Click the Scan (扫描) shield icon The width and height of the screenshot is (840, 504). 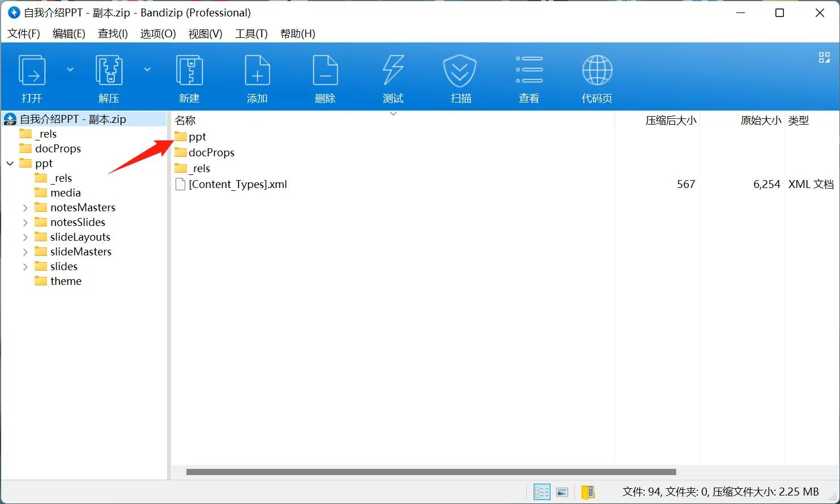pos(460,71)
